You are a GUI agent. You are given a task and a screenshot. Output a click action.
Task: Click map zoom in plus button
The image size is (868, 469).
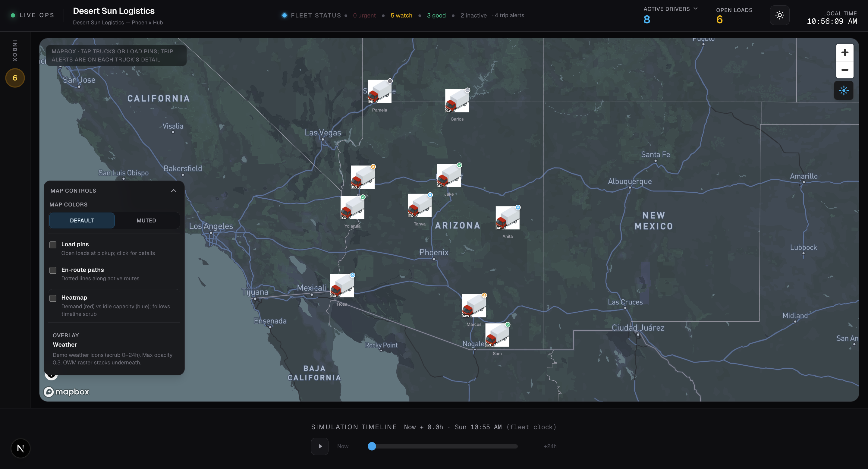[844, 52]
